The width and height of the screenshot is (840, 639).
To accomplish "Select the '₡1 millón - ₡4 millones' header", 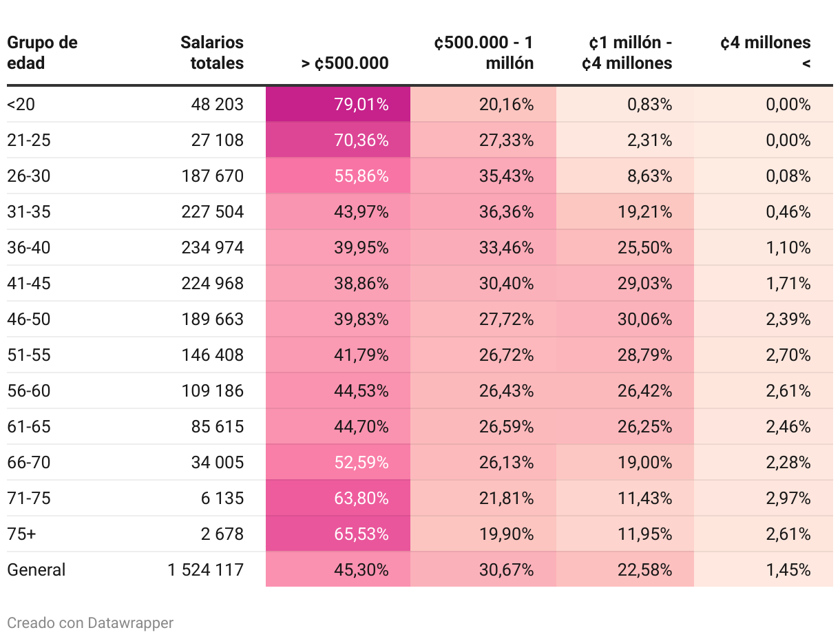I will (x=627, y=53).
